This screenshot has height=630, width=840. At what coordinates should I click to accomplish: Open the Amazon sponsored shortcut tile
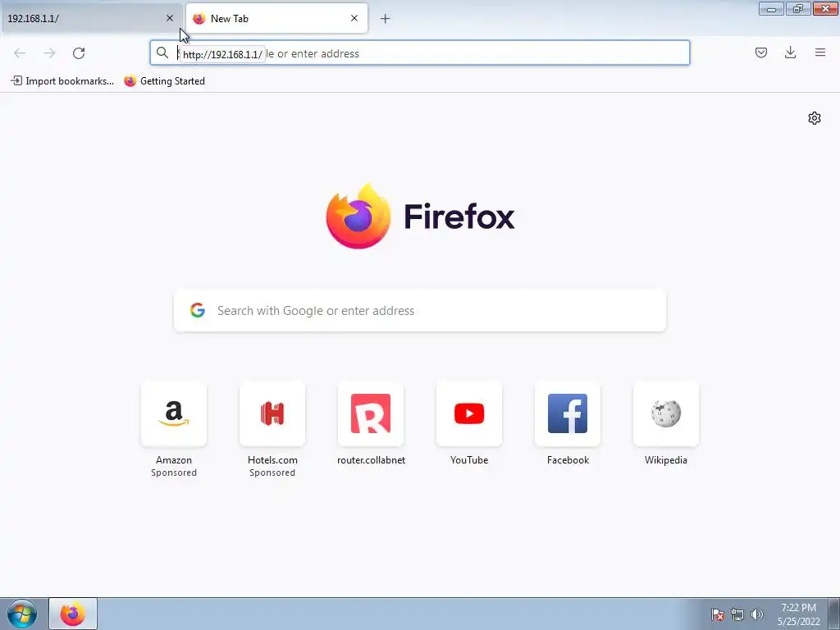point(174,413)
